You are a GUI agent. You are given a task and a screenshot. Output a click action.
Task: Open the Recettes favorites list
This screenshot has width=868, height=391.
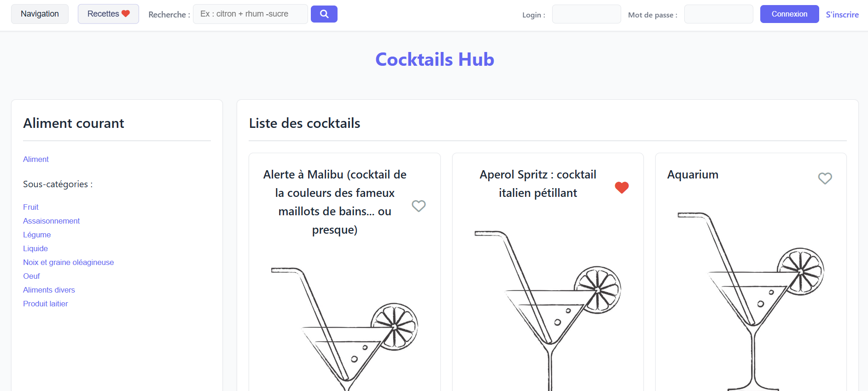(108, 14)
